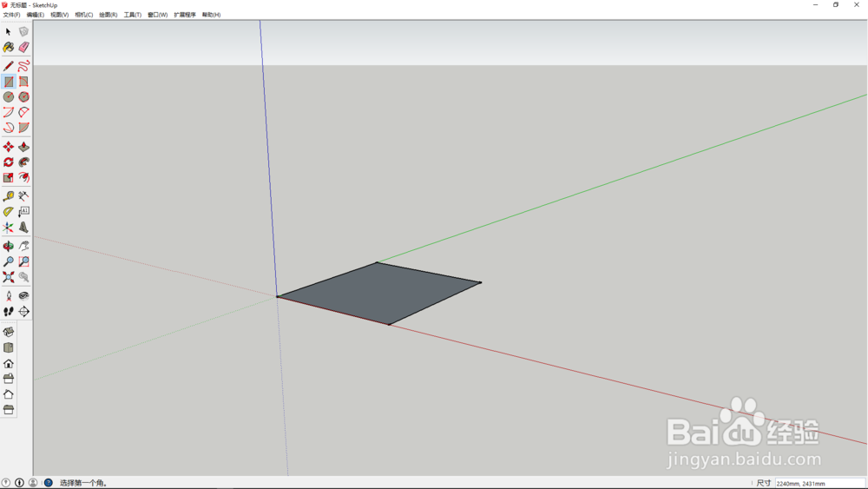This screenshot has height=489, width=868.
Task: Click the 尺寸 measurements input box
Action: pyautogui.click(x=820, y=484)
